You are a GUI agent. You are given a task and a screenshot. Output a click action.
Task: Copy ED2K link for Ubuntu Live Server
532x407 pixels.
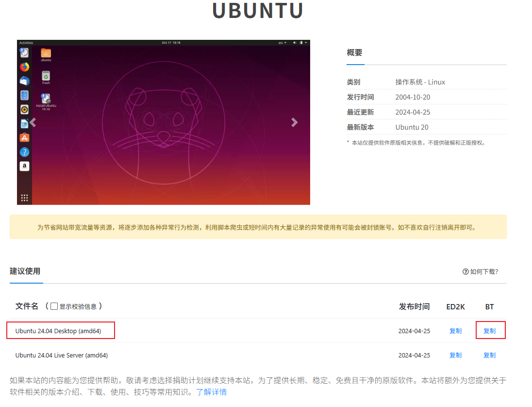tap(456, 355)
